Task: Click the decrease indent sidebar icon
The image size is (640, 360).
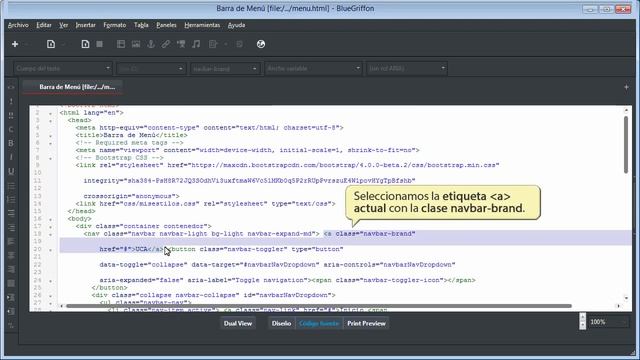Action: coord(11,311)
